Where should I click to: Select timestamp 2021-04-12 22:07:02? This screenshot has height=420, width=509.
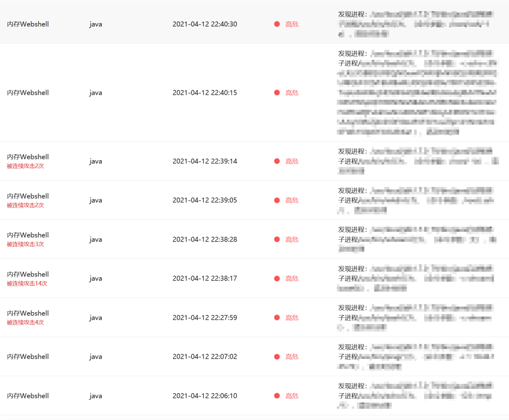tap(205, 356)
